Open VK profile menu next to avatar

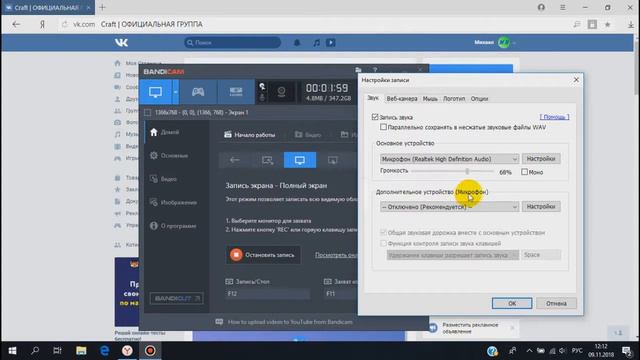[514, 42]
